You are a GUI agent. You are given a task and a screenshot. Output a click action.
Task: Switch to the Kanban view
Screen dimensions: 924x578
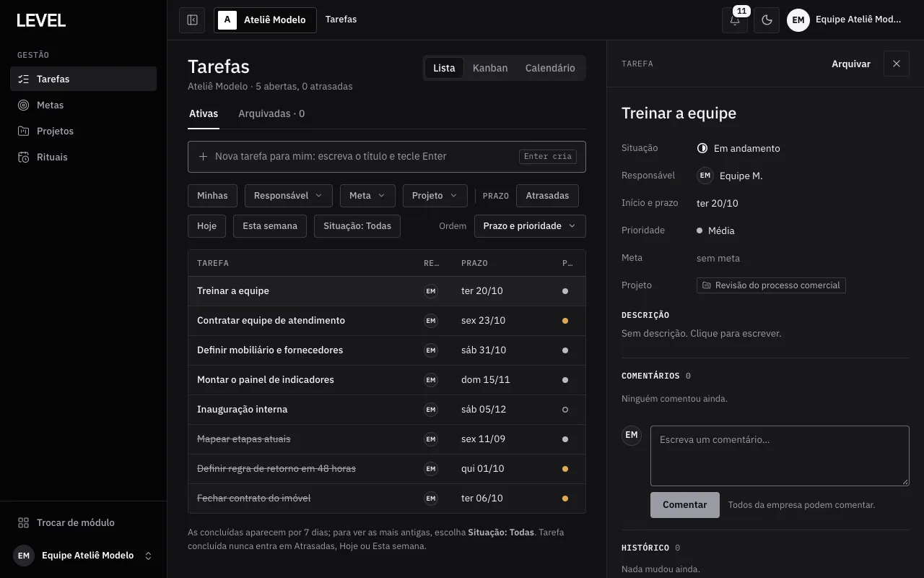(490, 68)
